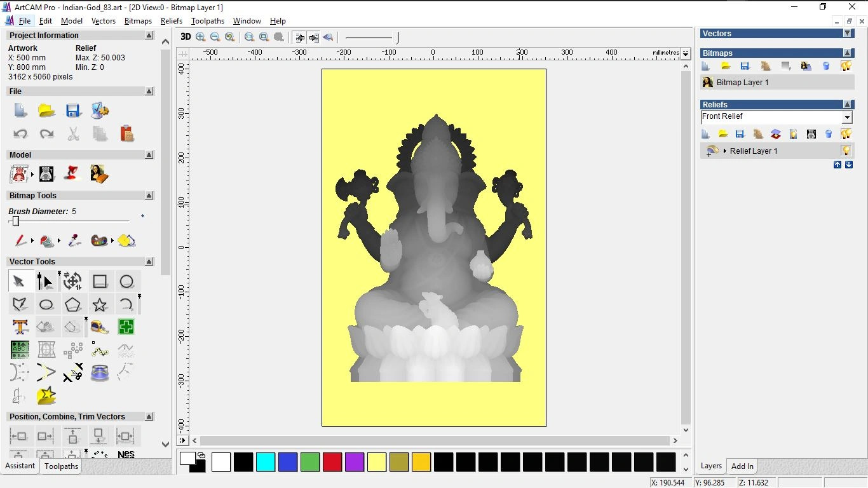The image size is (868, 488).
Task: Toggle visibility of Relief Layer 1
Action: point(846,151)
